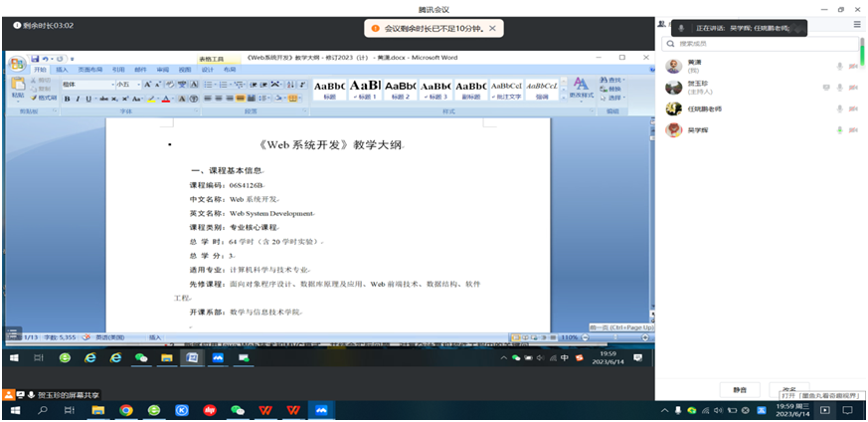
Task: Click the 搜索成员 search field
Action: click(x=760, y=44)
